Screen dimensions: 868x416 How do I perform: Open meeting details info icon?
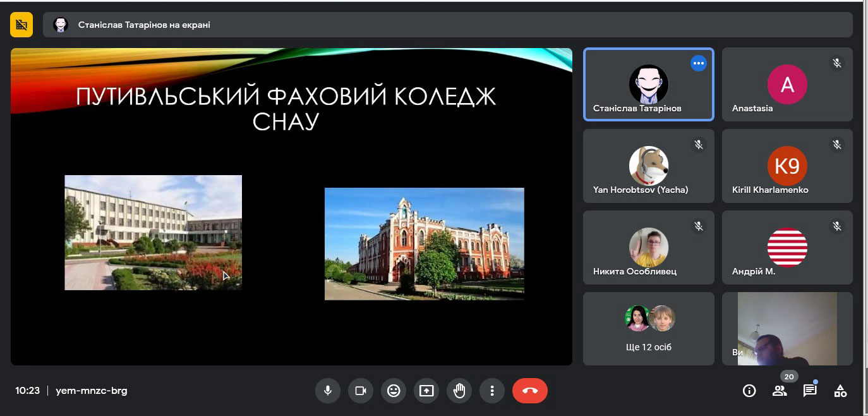pyautogui.click(x=749, y=391)
